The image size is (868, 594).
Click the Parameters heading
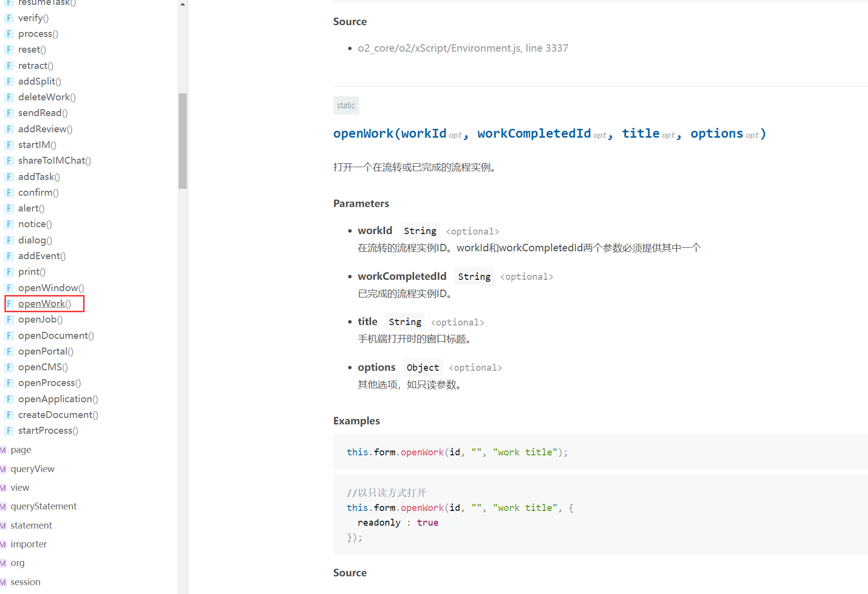[x=361, y=204]
